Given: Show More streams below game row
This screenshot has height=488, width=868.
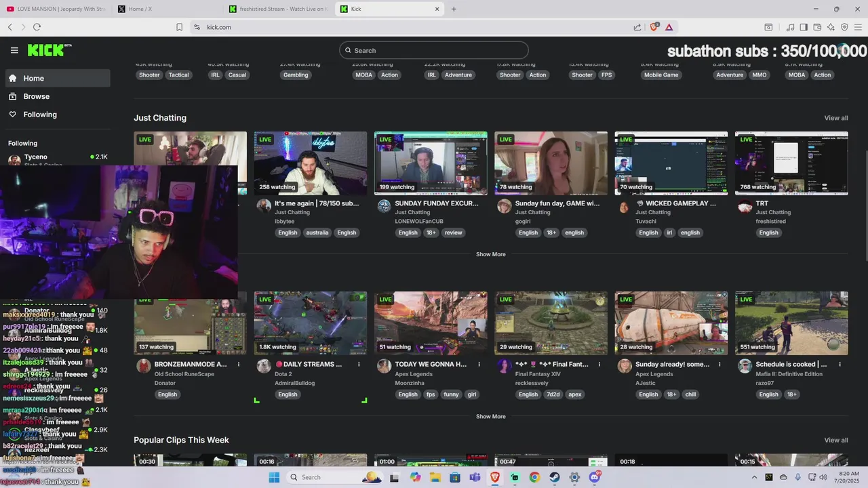Looking at the screenshot, I should tap(490, 416).
